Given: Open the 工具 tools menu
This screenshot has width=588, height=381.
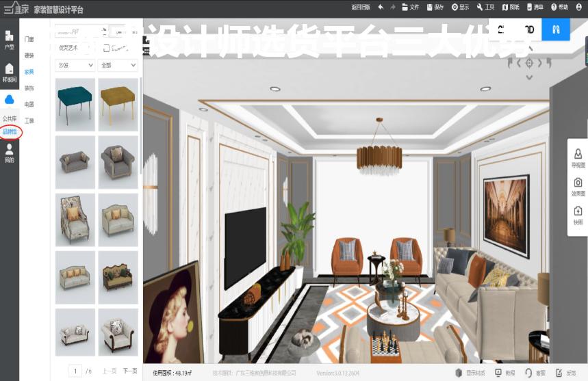Looking at the screenshot, I should [485, 7].
